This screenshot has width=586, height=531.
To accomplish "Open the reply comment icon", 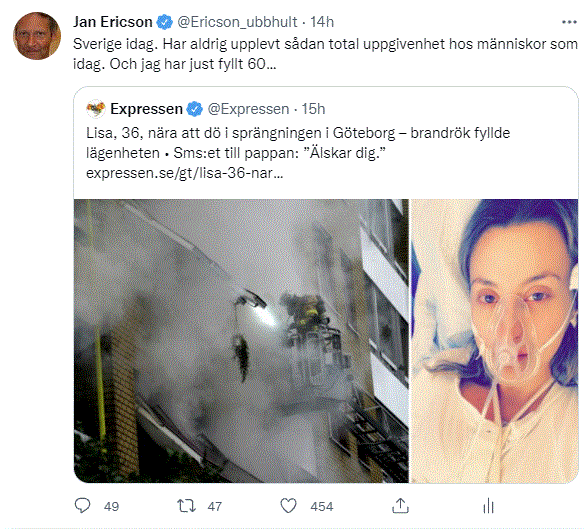I will [82, 506].
